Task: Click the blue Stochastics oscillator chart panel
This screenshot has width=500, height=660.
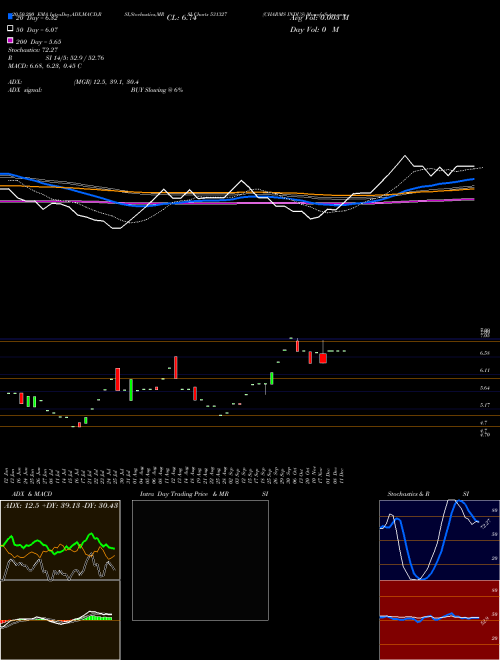Action: click(439, 540)
